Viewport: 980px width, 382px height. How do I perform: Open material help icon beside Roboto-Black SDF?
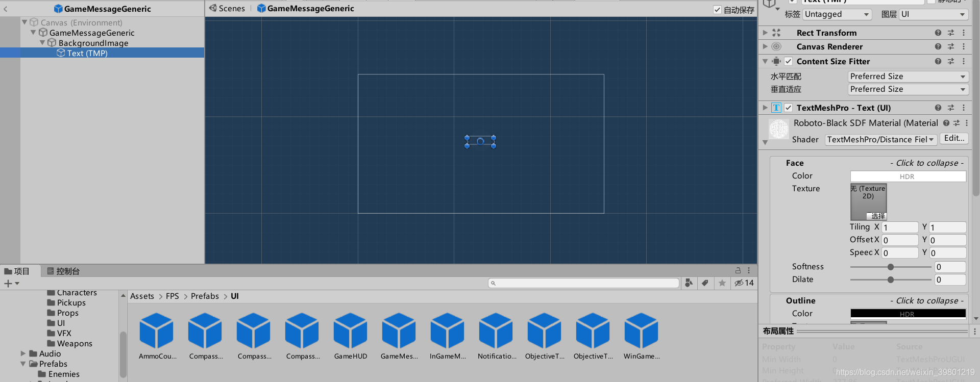(946, 123)
